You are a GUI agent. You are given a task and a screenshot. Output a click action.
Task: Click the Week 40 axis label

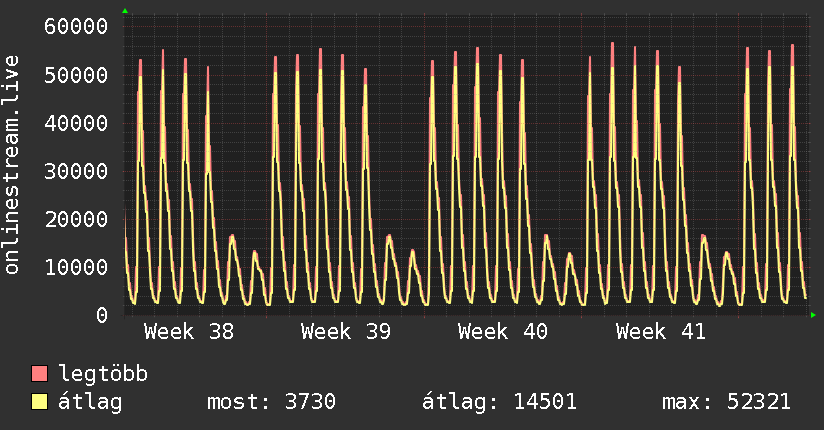(503, 332)
